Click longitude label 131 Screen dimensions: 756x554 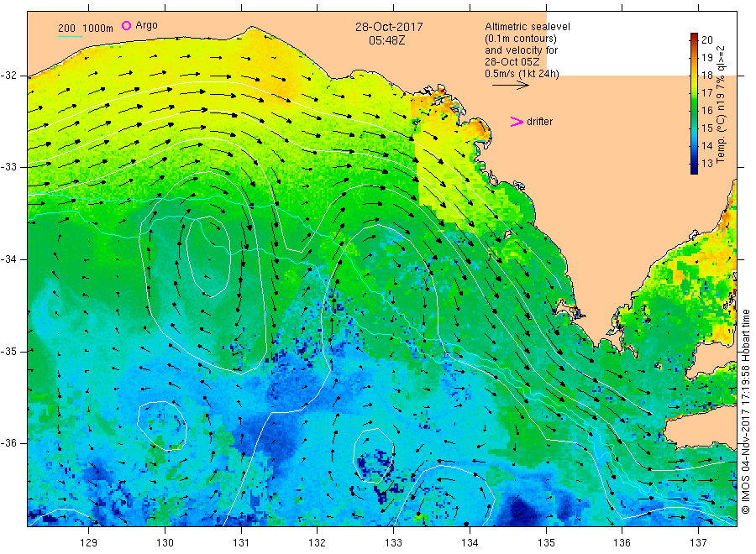click(x=241, y=543)
